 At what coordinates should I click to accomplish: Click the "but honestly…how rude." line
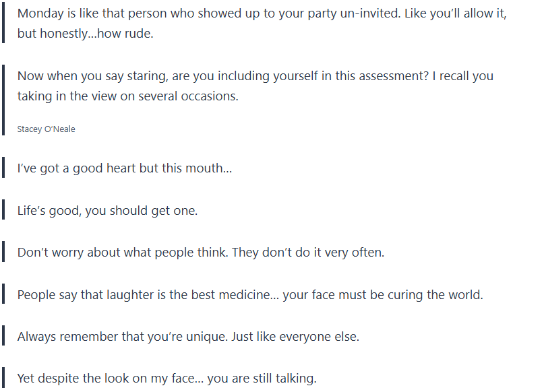[x=85, y=33]
